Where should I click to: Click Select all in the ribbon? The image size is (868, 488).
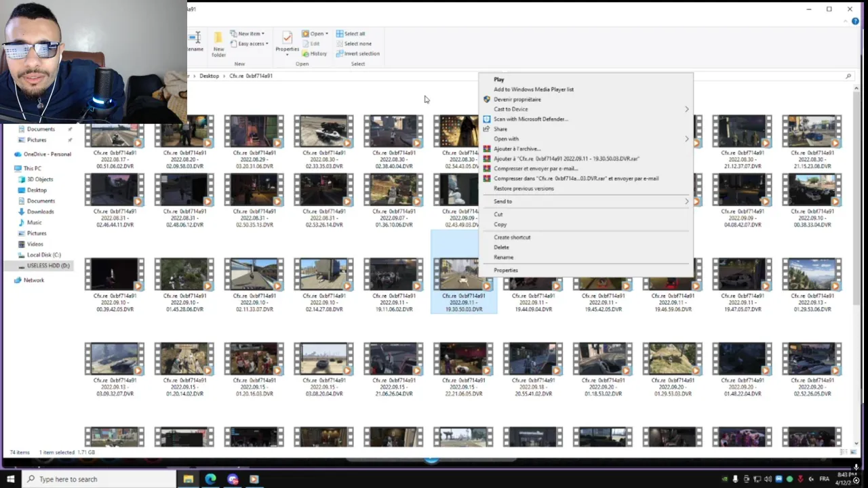point(351,33)
